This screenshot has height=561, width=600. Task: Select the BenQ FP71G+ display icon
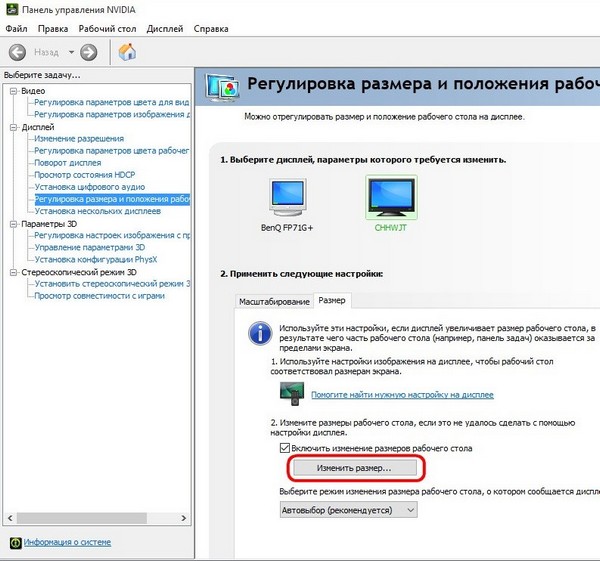[x=287, y=198]
